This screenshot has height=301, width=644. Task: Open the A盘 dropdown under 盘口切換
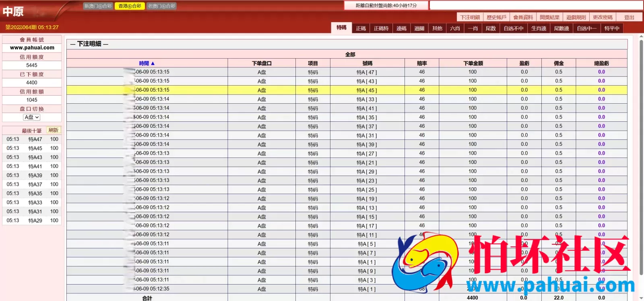pyautogui.click(x=32, y=117)
